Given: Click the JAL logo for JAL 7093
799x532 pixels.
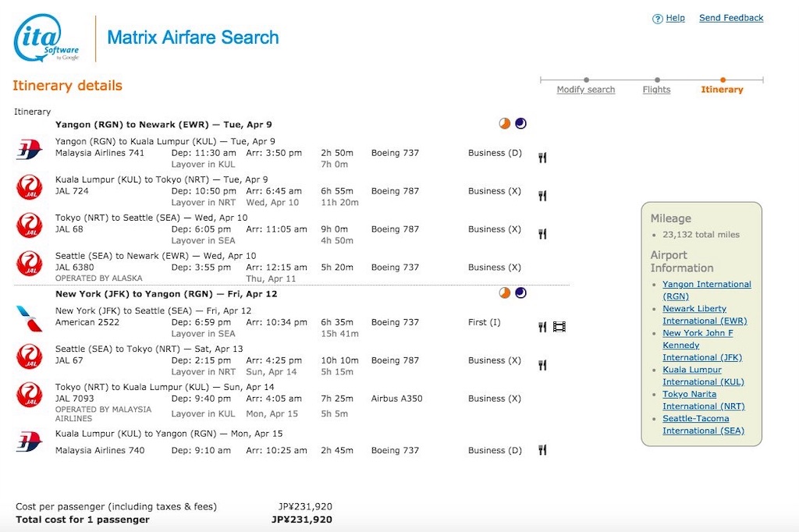Looking at the screenshot, I should pos(29,395).
